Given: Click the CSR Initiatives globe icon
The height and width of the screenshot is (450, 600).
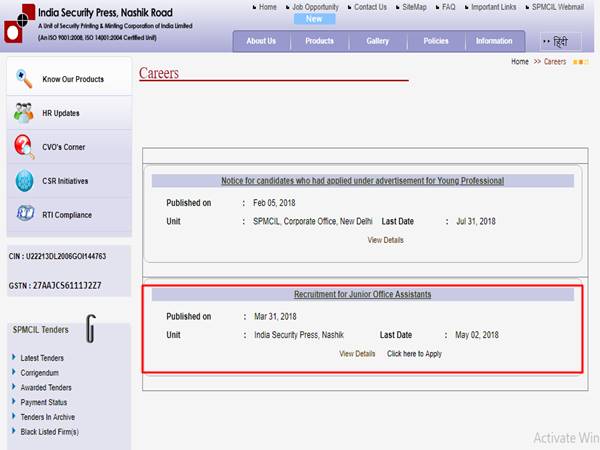Looking at the screenshot, I should pyautogui.click(x=24, y=181).
